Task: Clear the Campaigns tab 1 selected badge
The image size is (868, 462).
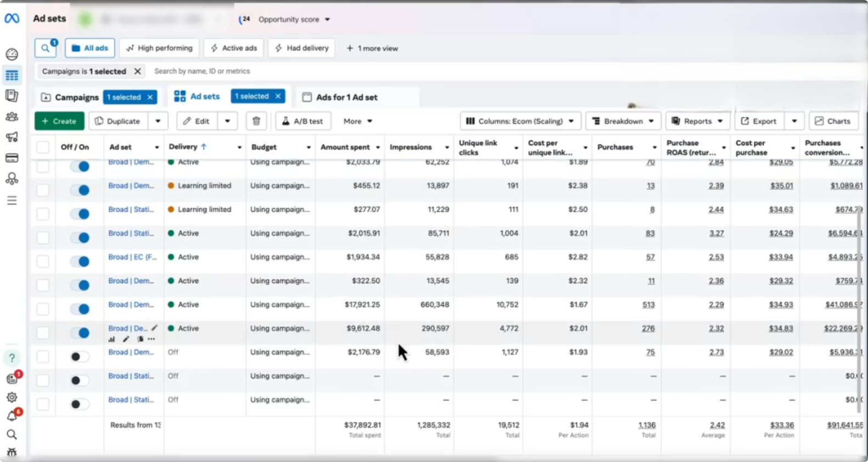Action: pos(150,97)
